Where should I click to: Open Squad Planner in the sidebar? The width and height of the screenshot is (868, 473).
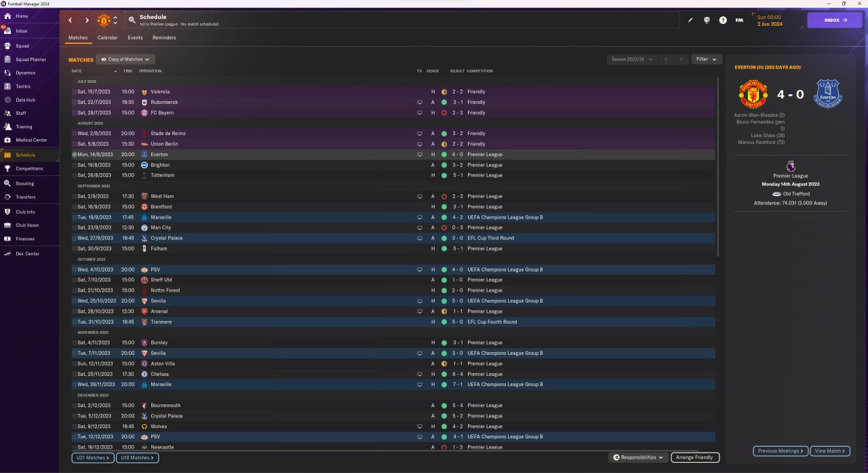30,59
